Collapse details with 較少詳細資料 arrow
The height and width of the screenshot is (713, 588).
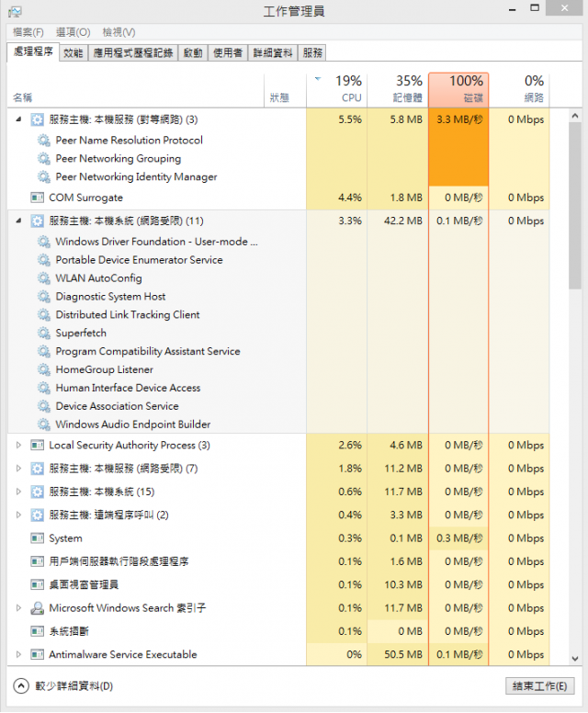tap(21, 685)
